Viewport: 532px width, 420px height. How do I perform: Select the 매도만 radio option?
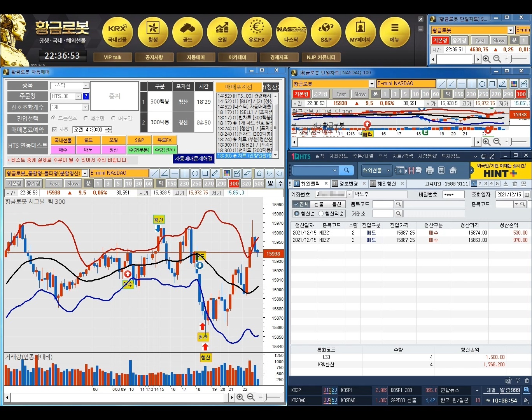pyautogui.click(x=114, y=118)
